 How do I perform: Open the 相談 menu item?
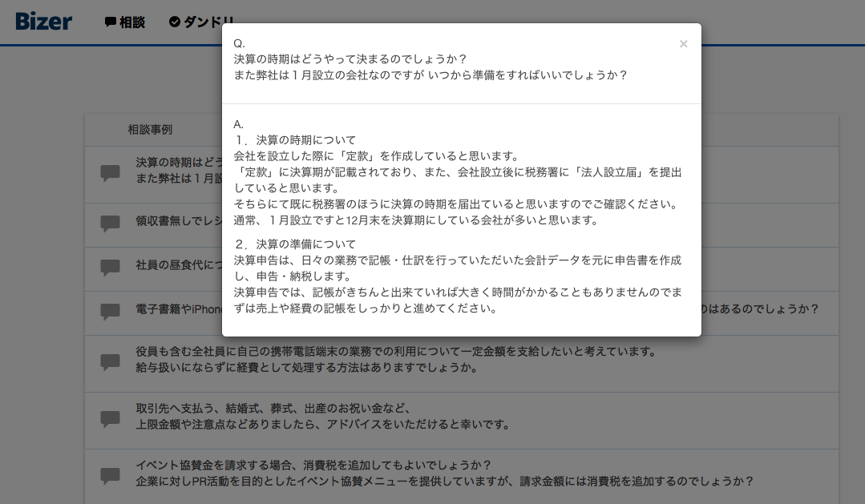[125, 22]
